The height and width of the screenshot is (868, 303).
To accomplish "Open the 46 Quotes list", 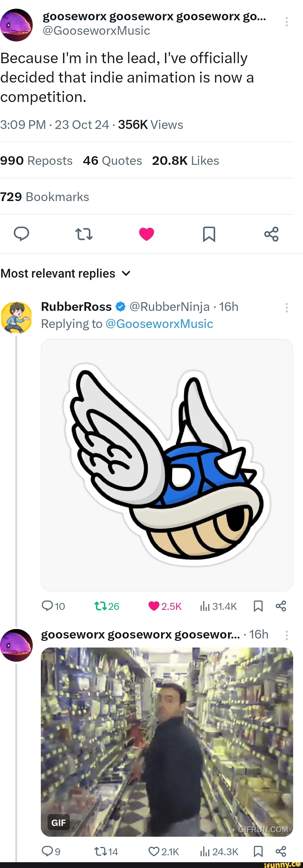I will tap(112, 161).
